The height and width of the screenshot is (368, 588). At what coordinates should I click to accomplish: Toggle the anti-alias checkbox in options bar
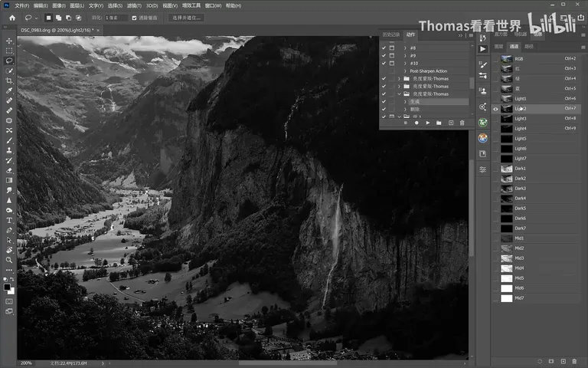click(134, 18)
